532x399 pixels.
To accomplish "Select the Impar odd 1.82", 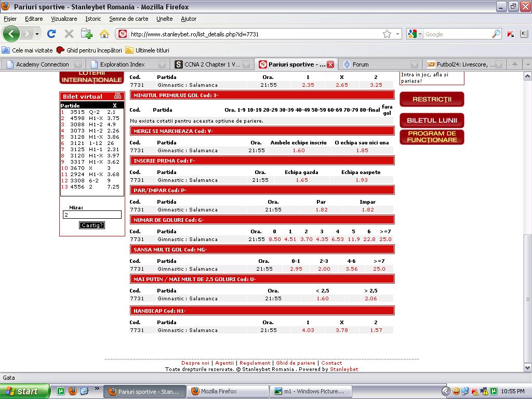I will (368, 210).
